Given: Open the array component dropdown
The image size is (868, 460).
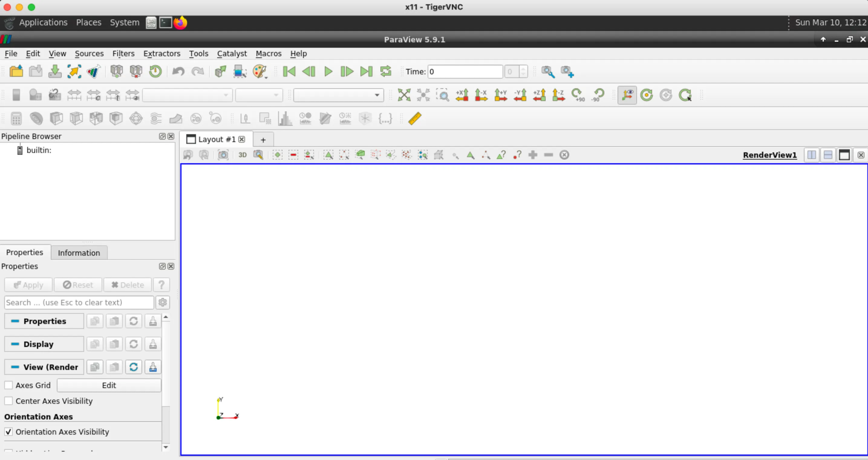Looking at the screenshot, I should point(259,95).
